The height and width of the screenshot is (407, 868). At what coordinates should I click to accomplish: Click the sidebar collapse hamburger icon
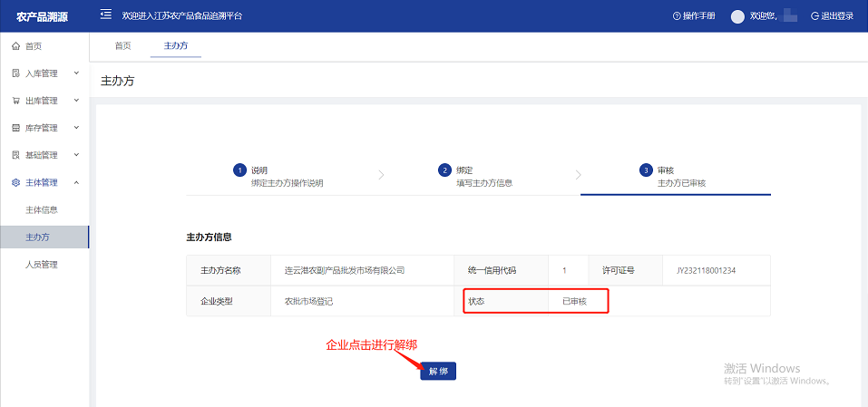[x=106, y=15]
